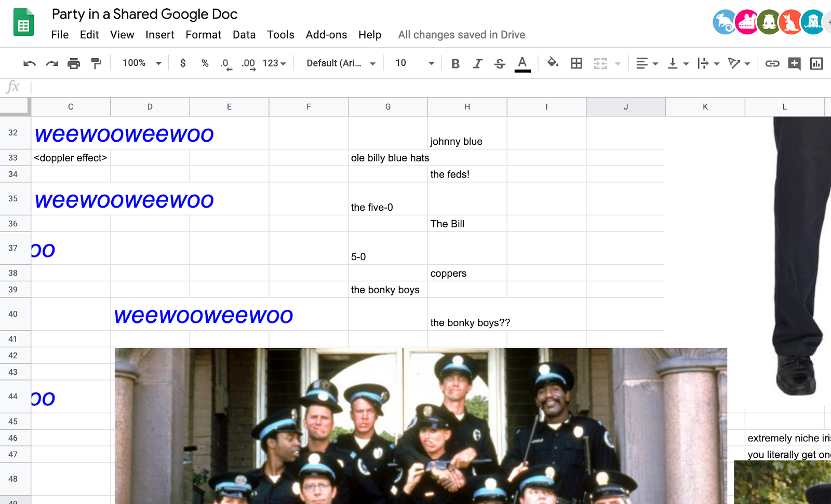
Task: Select column C header
Action: coord(71,107)
